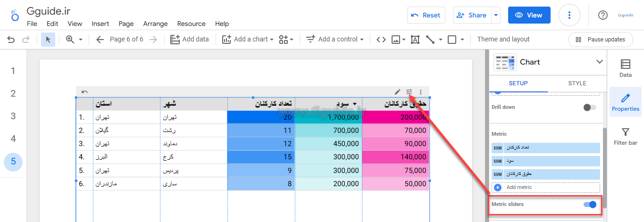Open the Share options dropdown arrow
Image resolution: width=644 pixels, height=222 pixels.
point(496,16)
